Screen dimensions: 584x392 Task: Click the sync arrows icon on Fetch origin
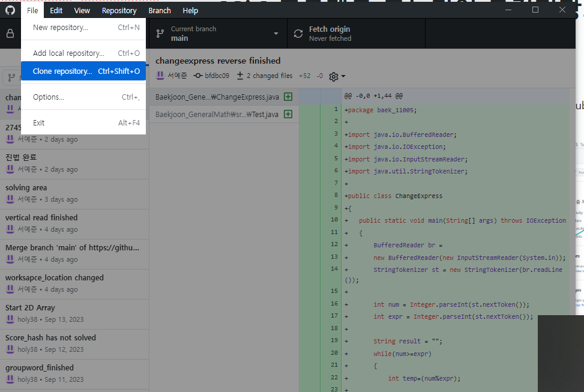pos(298,34)
